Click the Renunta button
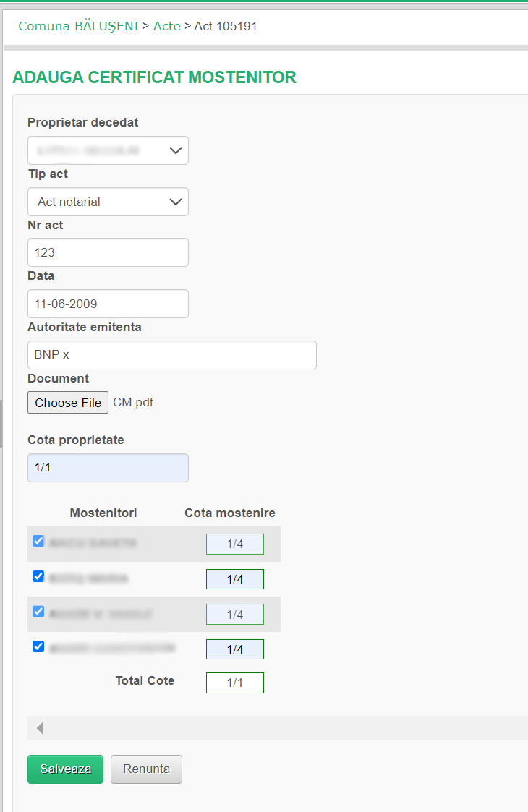This screenshot has height=812, width=528. point(146,769)
